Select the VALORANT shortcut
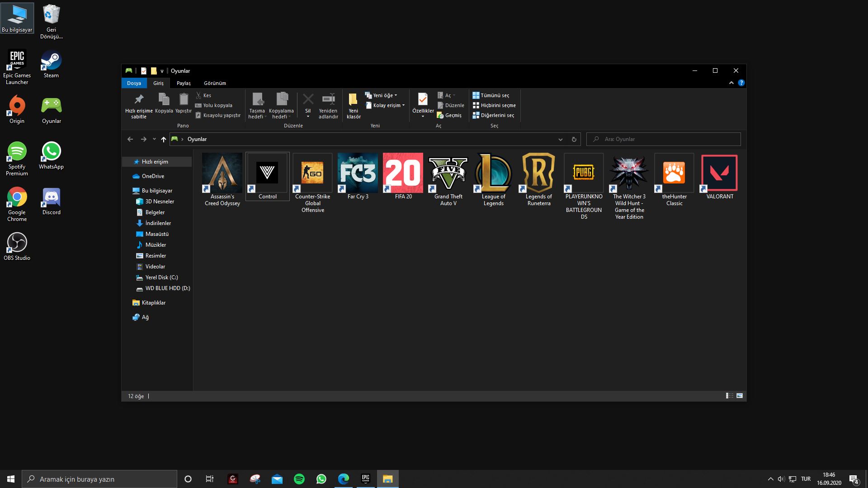 [x=719, y=177]
